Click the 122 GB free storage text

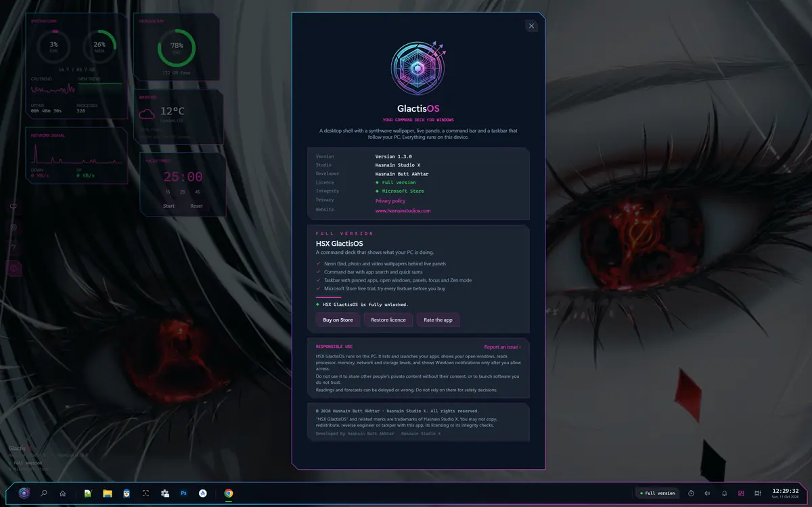click(x=177, y=72)
